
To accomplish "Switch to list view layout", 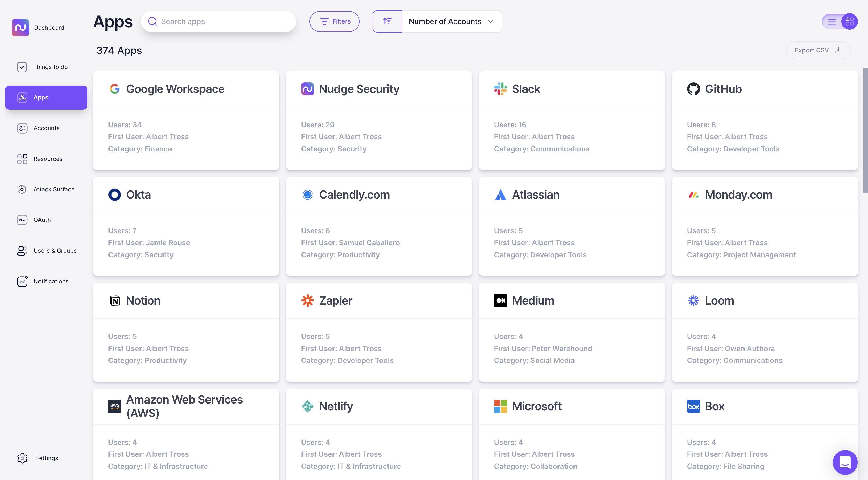I will (831, 21).
